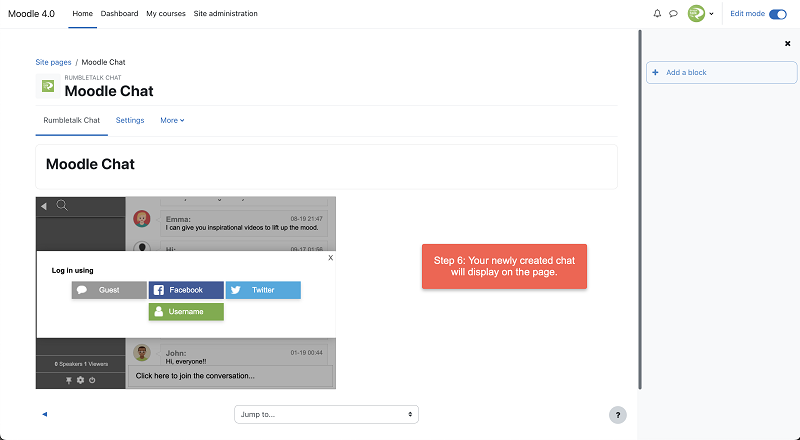Image resolution: width=800 pixels, height=440 pixels.
Task: Click Add a block
Action: click(x=686, y=73)
